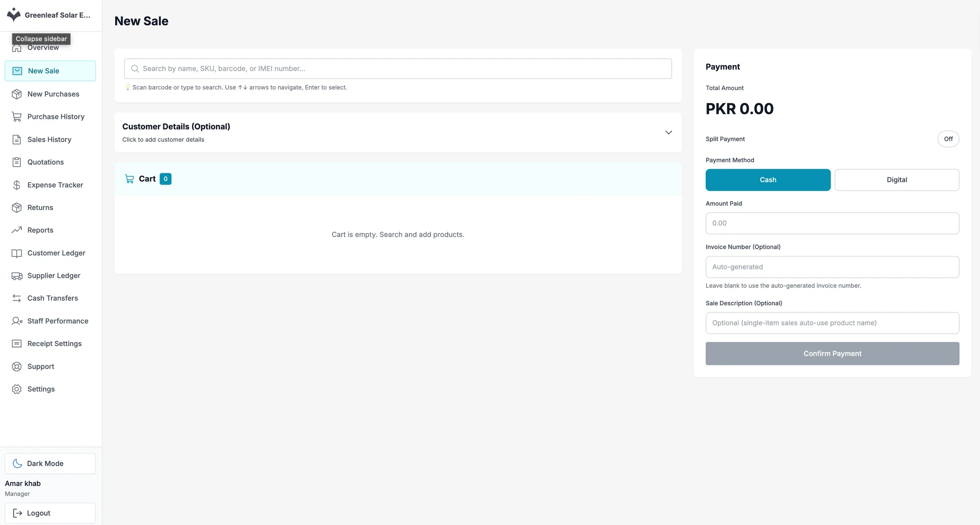Focus the product search field
Viewport: 980px width, 525px height.
point(398,69)
